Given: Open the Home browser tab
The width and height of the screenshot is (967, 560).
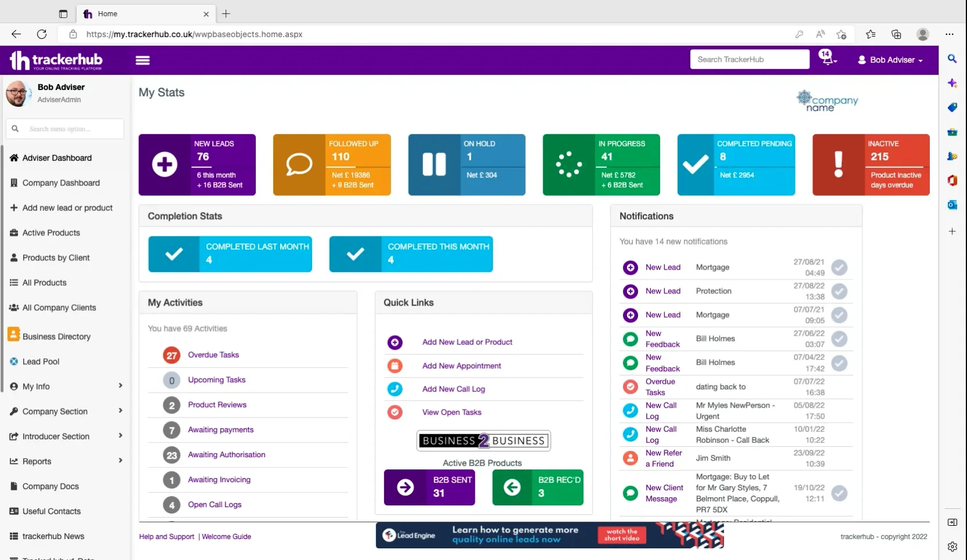Looking at the screenshot, I should coord(145,14).
